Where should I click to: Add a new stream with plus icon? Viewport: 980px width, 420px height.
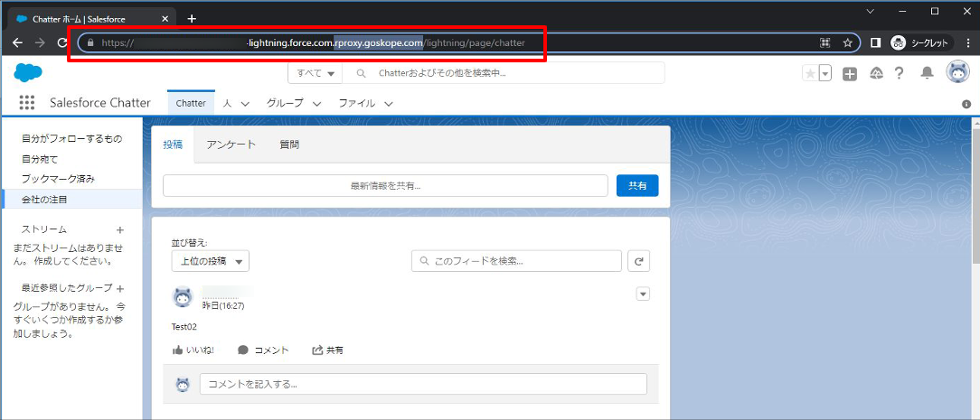[x=120, y=229]
